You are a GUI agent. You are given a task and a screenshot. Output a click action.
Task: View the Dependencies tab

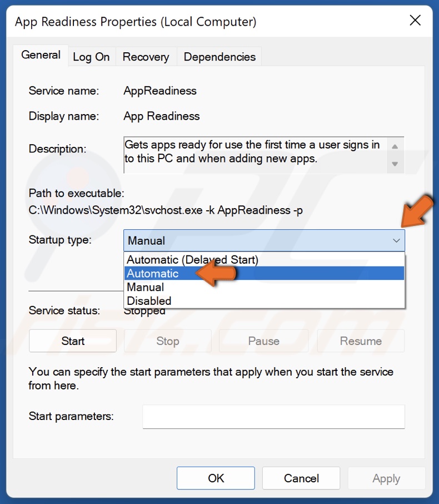coord(219,56)
